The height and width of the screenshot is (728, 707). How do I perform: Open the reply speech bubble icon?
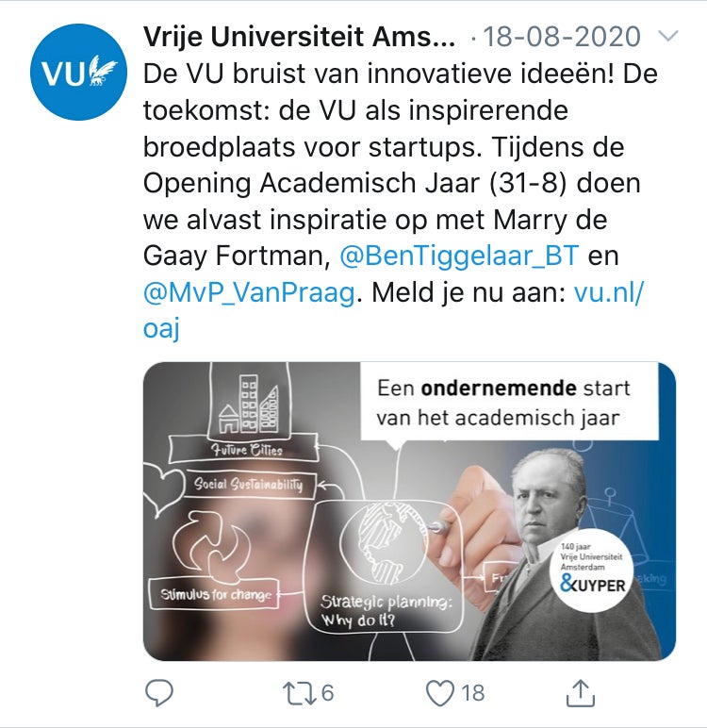point(159,693)
